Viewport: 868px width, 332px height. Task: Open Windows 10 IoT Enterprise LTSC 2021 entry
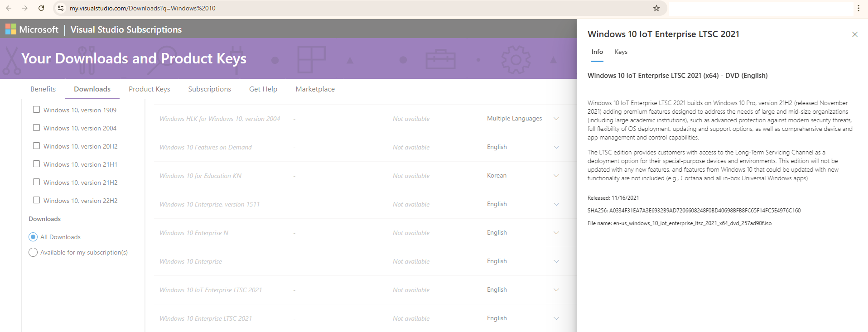[x=211, y=290]
